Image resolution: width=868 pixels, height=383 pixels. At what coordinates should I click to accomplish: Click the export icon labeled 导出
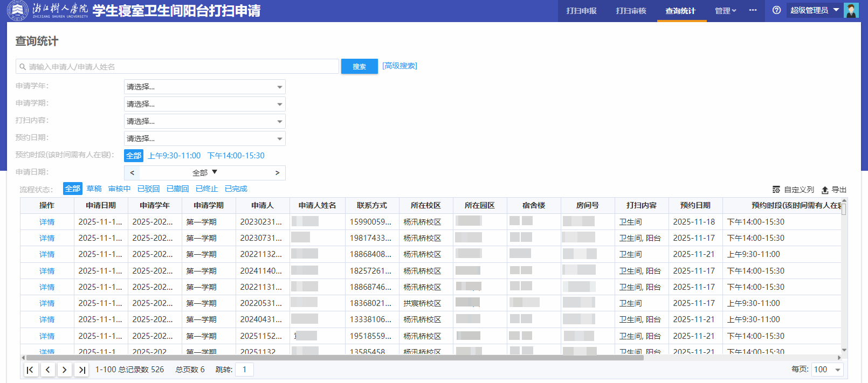(x=833, y=190)
